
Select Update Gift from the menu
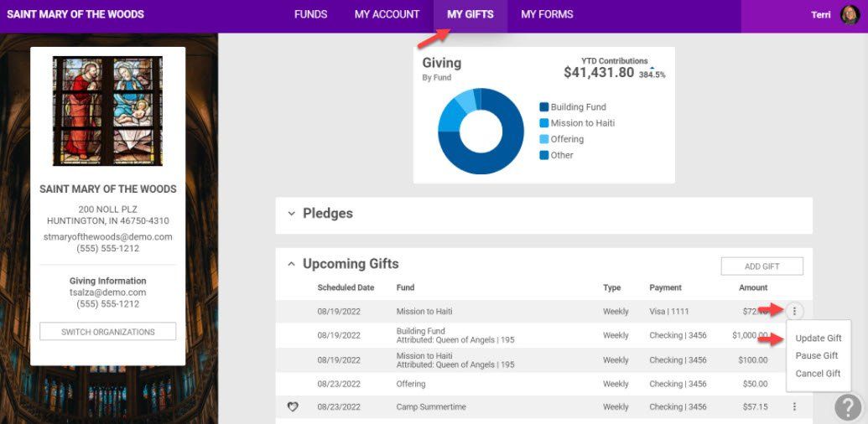819,339
